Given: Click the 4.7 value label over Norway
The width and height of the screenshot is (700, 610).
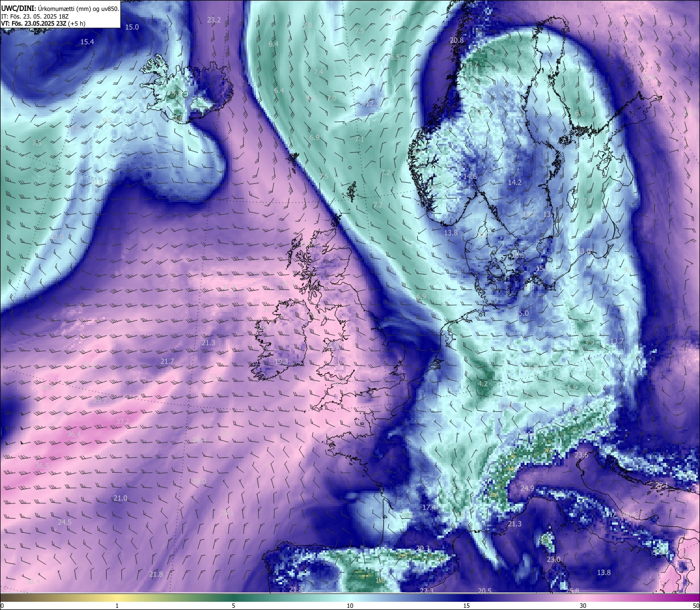Looking at the screenshot, I should pyautogui.click(x=473, y=65).
